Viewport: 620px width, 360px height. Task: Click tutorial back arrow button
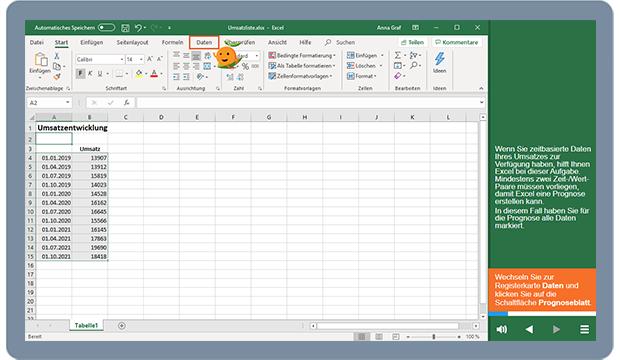pyautogui.click(x=529, y=329)
